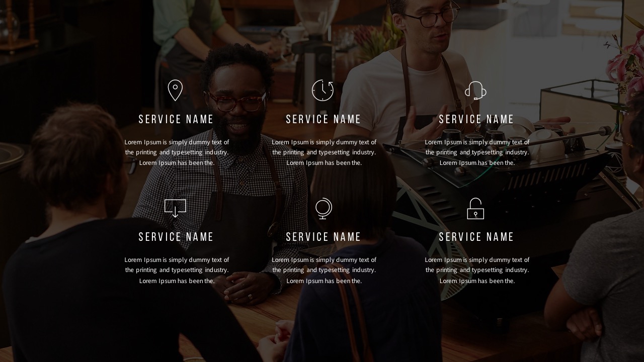644x362 pixels.
Task: Select Lorem Ipsum paragraph under location pin service
Action: 177,152
